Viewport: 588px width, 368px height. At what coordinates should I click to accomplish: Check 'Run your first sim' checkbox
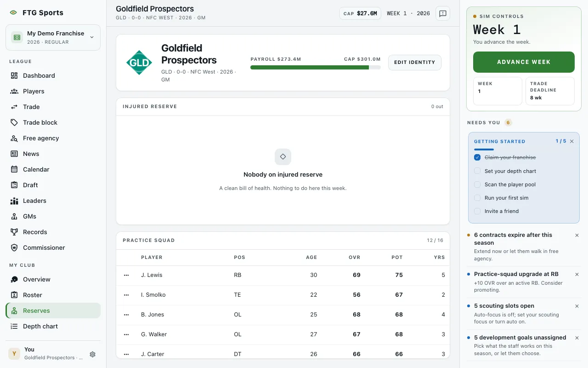(477, 198)
